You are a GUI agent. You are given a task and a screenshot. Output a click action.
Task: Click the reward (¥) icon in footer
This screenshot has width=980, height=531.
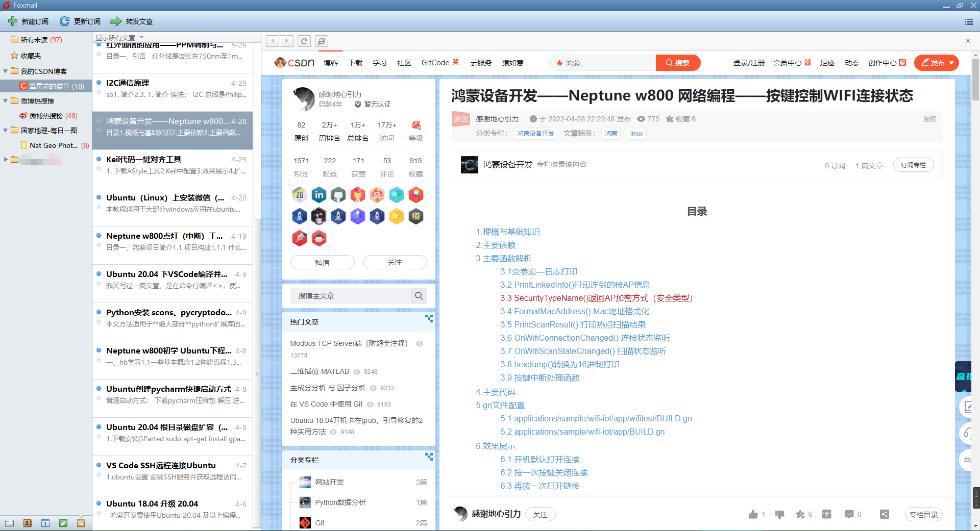pos(827,514)
